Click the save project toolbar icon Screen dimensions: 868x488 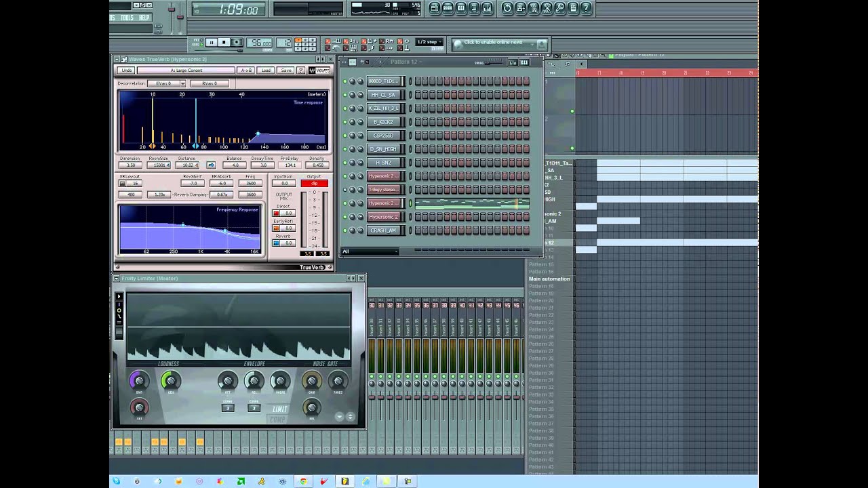(x=521, y=8)
